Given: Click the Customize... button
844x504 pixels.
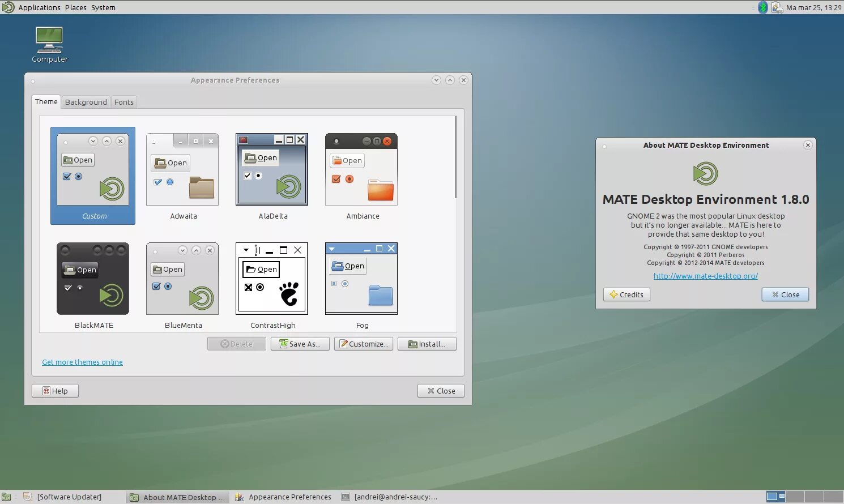Looking at the screenshot, I should [364, 344].
